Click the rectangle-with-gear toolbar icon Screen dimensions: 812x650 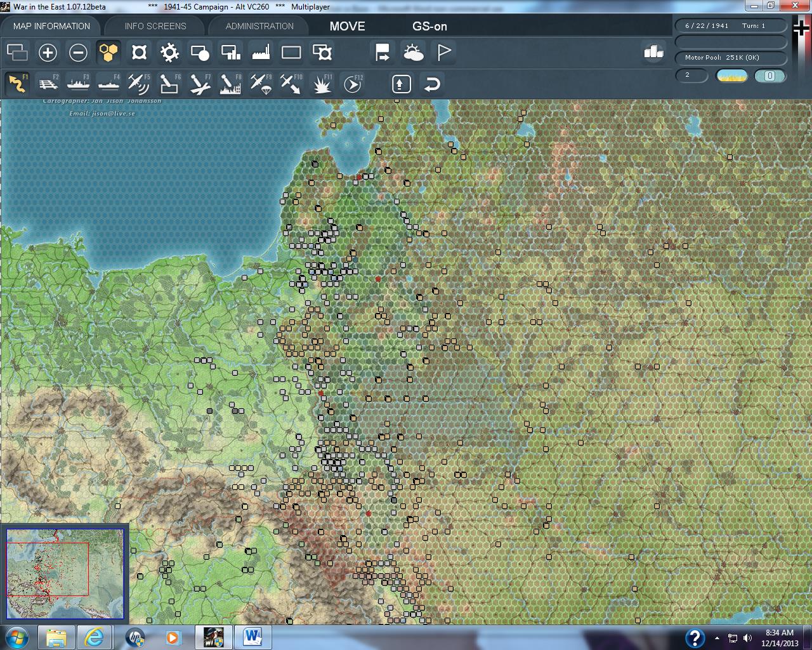[x=322, y=52]
